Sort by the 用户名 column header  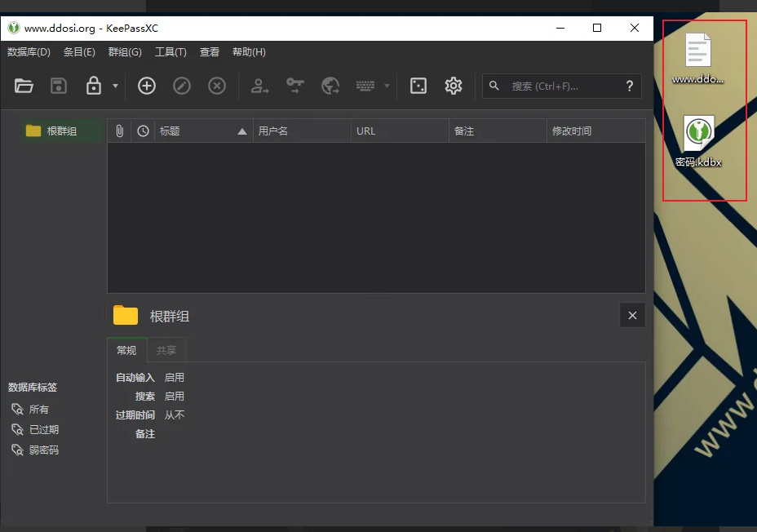pyautogui.click(x=302, y=131)
